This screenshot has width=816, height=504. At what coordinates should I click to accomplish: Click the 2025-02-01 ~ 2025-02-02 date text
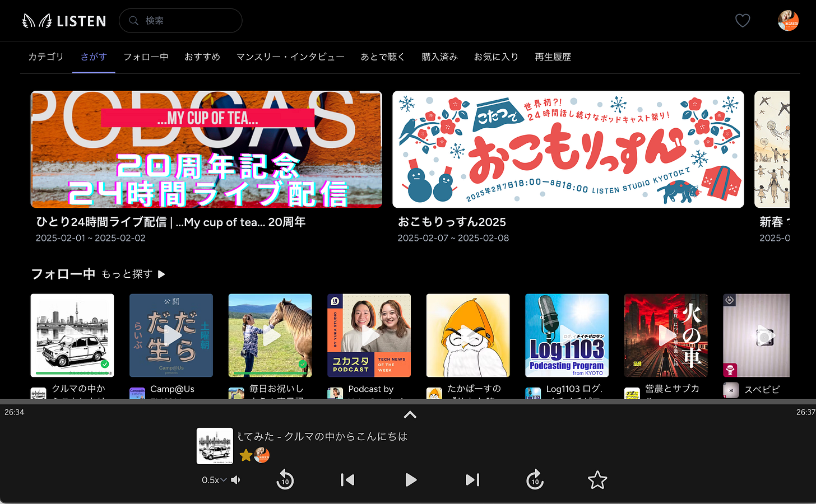point(91,238)
